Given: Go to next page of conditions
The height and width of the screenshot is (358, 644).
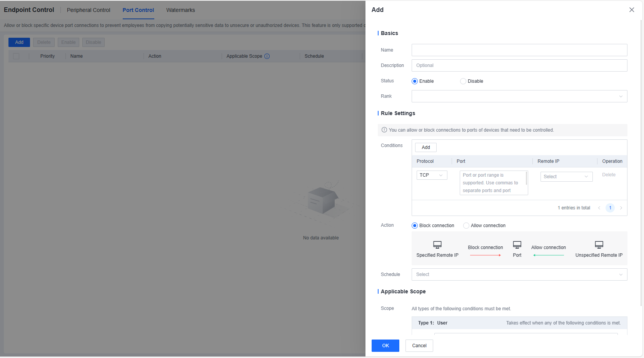Looking at the screenshot, I should pyautogui.click(x=621, y=208).
